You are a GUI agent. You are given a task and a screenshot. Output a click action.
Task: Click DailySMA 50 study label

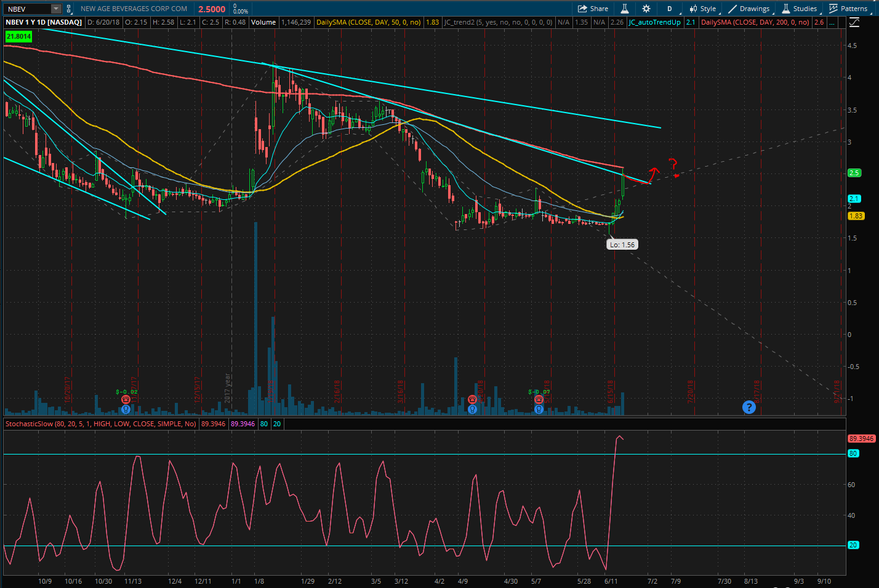click(x=369, y=22)
